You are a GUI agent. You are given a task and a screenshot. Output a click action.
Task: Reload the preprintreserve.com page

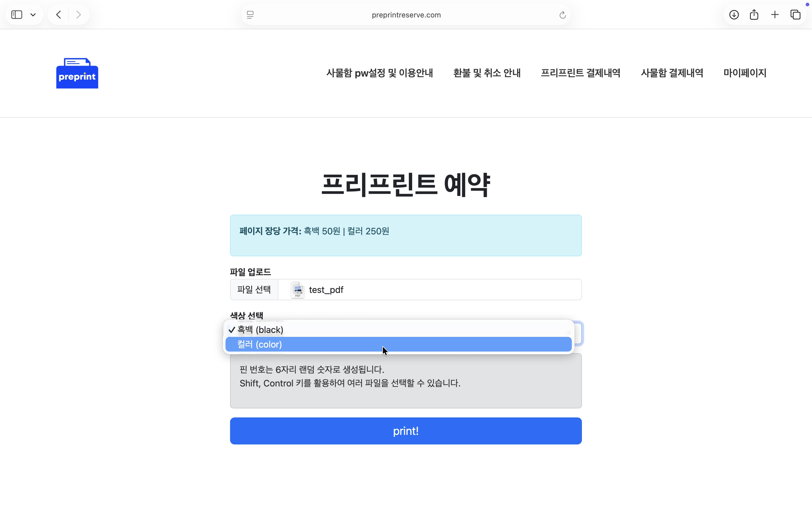562,15
